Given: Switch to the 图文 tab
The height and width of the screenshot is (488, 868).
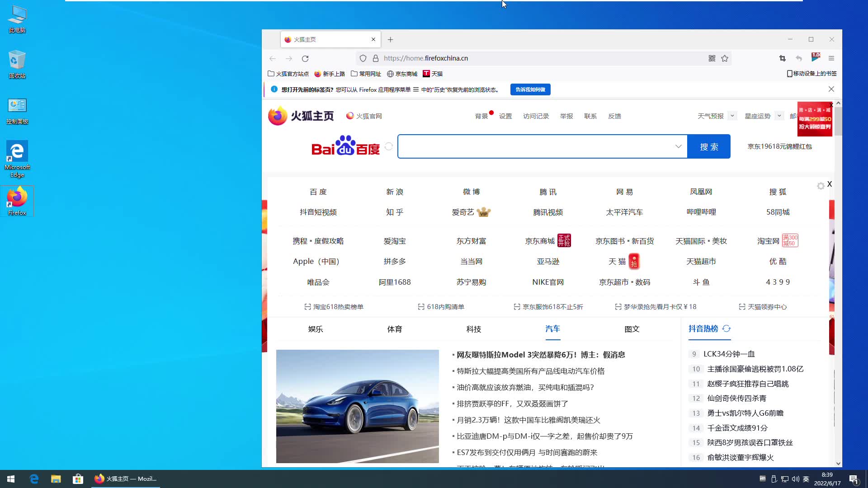Looking at the screenshot, I should coord(632,329).
